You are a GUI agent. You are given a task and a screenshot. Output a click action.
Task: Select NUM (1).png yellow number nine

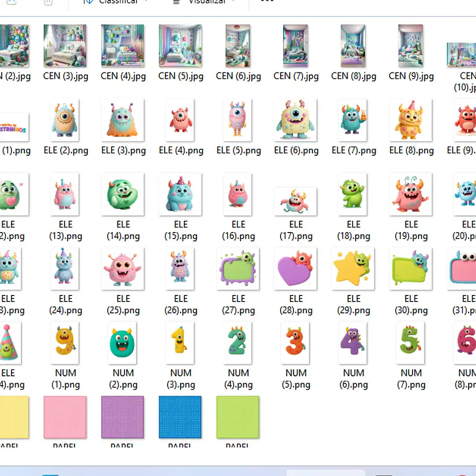[64, 343]
